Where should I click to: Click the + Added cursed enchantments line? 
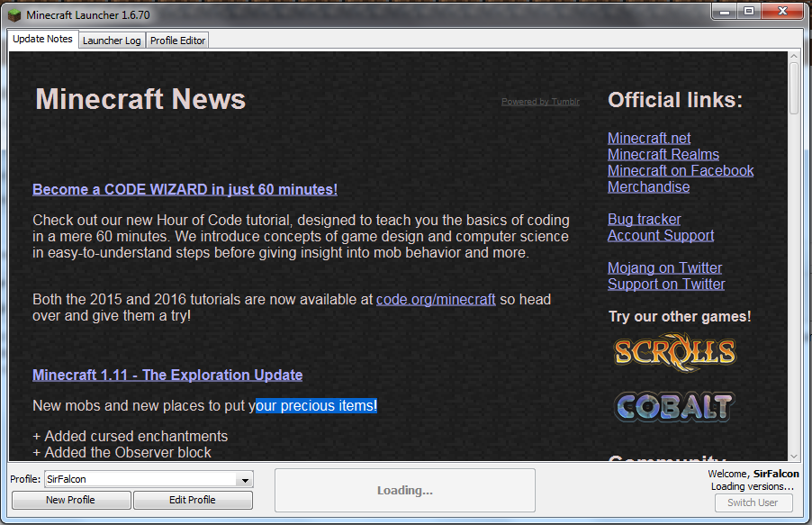pyautogui.click(x=130, y=437)
